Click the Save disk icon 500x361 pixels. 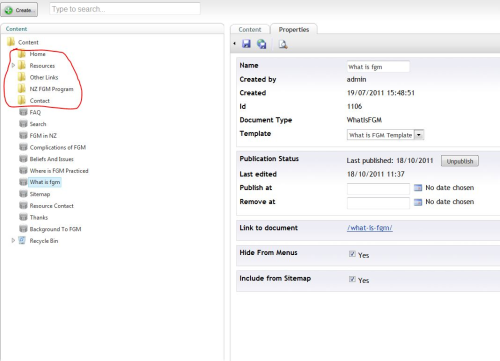[246, 44]
